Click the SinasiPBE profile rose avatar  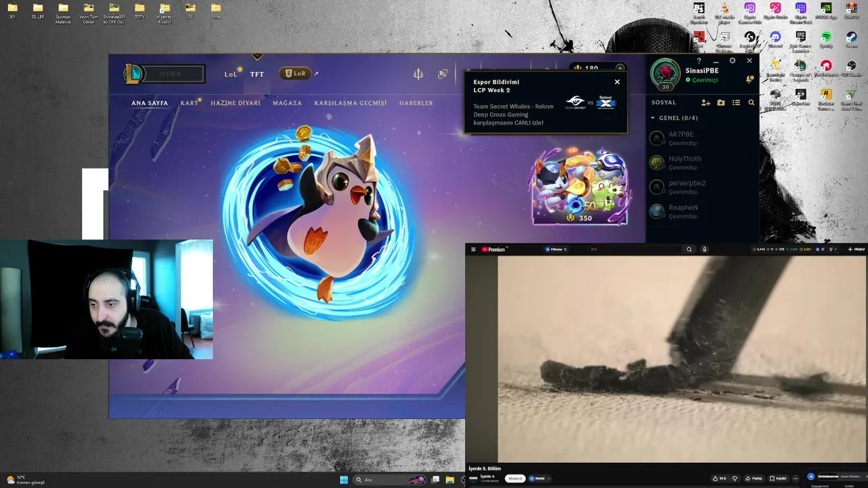(x=665, y=73)
